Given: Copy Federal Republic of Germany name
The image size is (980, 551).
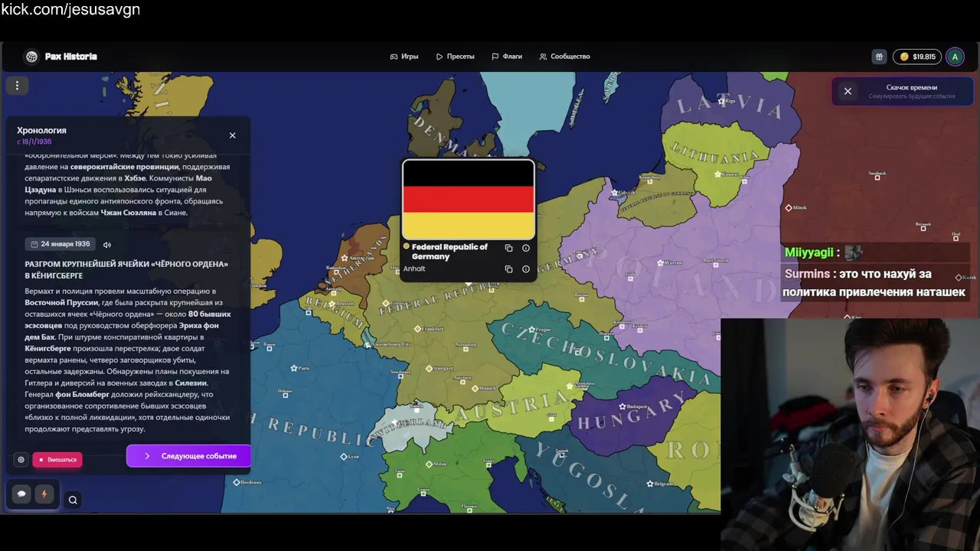Looking at the screenshot, I should tap(508, 248).
